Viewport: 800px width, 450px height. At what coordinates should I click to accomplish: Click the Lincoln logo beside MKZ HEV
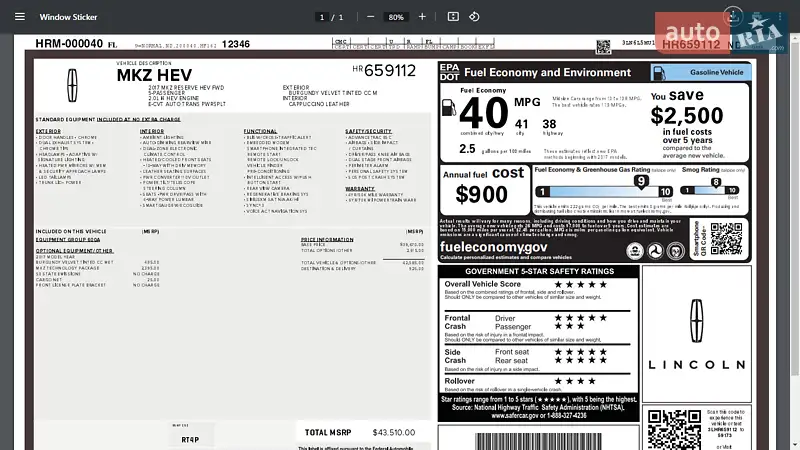72,86
